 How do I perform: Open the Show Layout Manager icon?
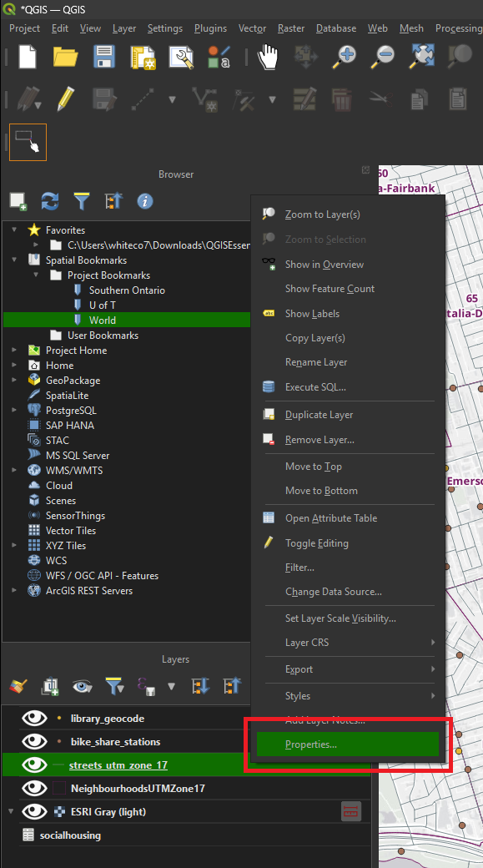[181, 58]
